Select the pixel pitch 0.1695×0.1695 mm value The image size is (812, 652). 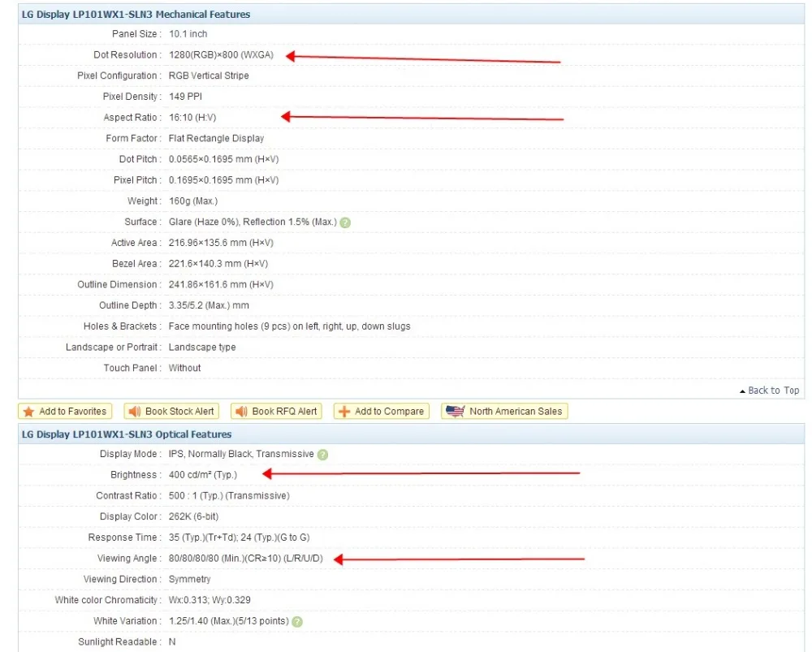(x=224, y=180)
